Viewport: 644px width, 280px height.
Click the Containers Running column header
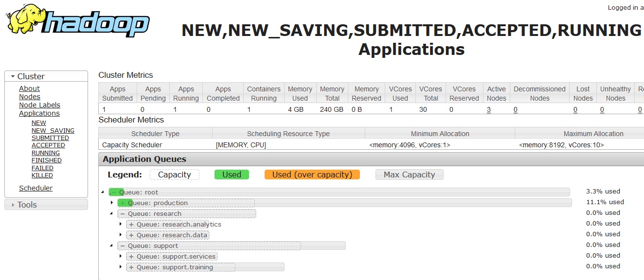coord(264,93)
